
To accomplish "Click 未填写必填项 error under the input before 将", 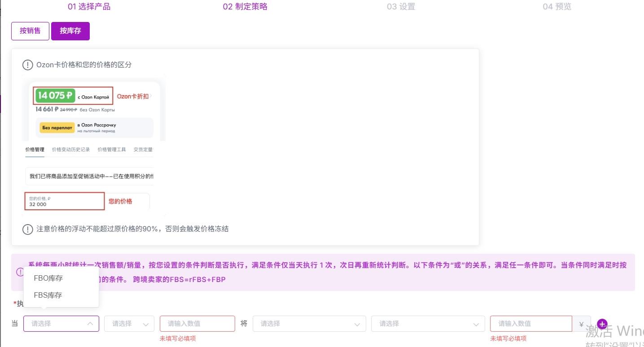I will click(x=178, y=339).
